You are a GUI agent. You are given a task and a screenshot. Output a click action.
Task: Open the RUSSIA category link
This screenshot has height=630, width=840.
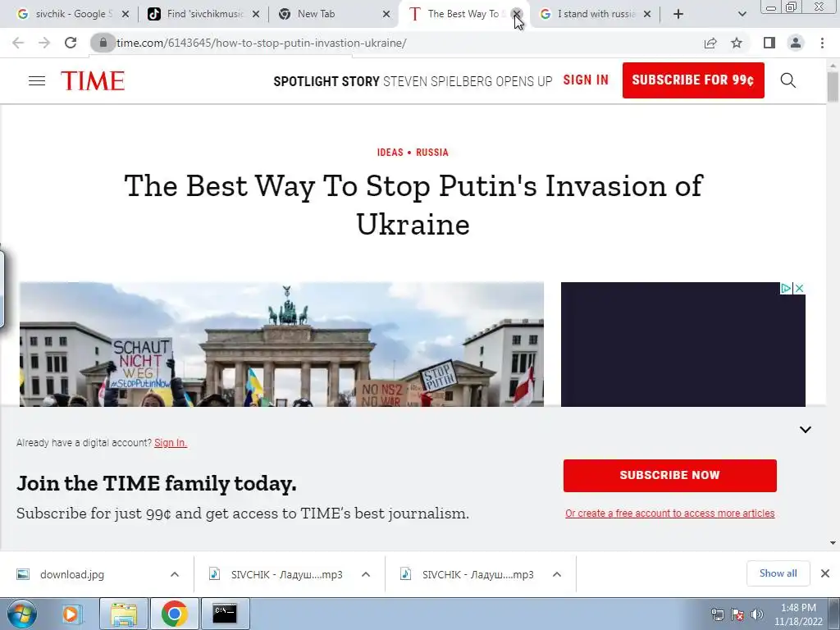(431, 152)
